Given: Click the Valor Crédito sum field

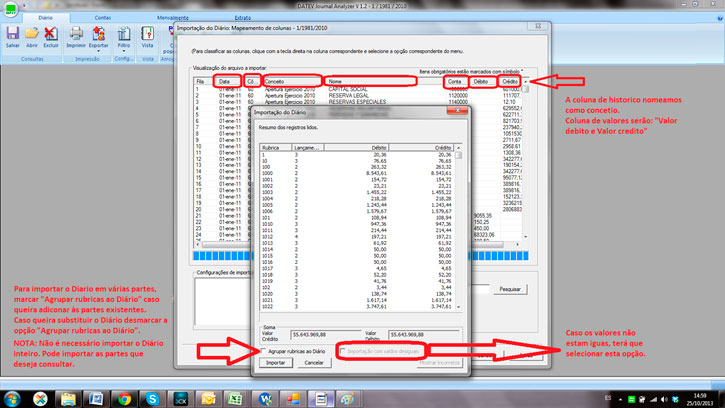Looking at the screenshot, I should pyautogui.click(x=326, y=334).
